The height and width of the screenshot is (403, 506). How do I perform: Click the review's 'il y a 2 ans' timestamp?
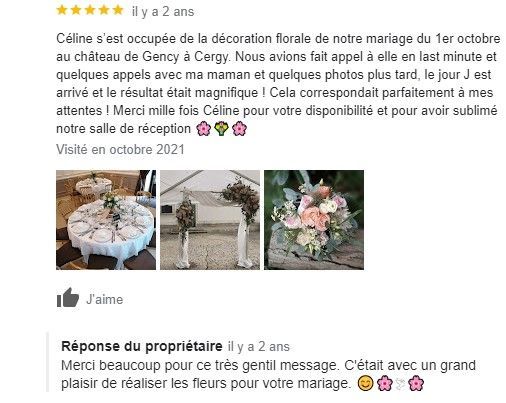pos(163,12)
